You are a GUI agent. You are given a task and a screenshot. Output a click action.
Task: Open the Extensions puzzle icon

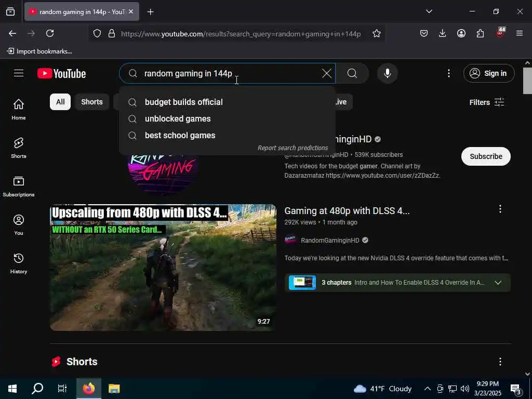pyautogui.click(x=480, y=33)
